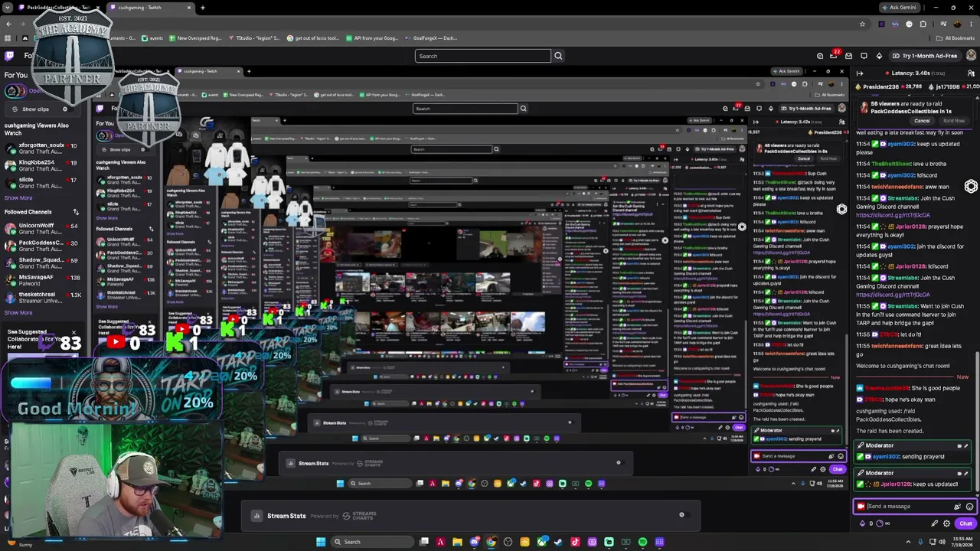Viewport: 980px width, 551px height.
Task: Open Twitch whispers envelope icon
Action: click(848, 56)
